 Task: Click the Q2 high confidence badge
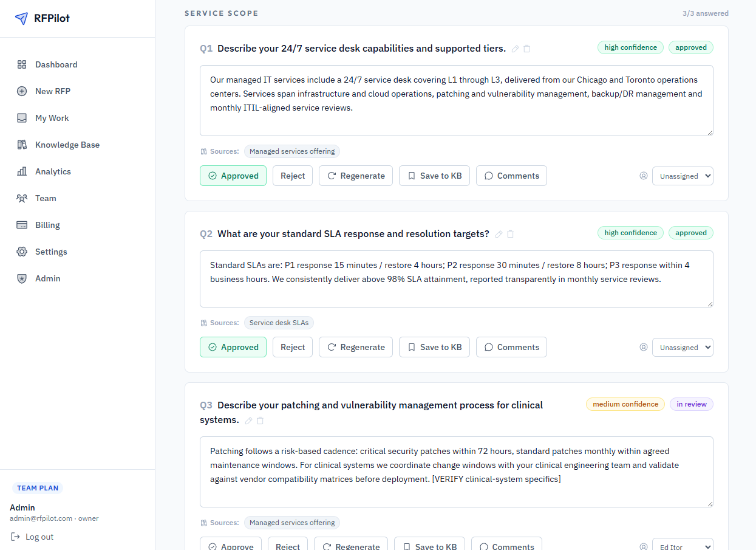630,233
